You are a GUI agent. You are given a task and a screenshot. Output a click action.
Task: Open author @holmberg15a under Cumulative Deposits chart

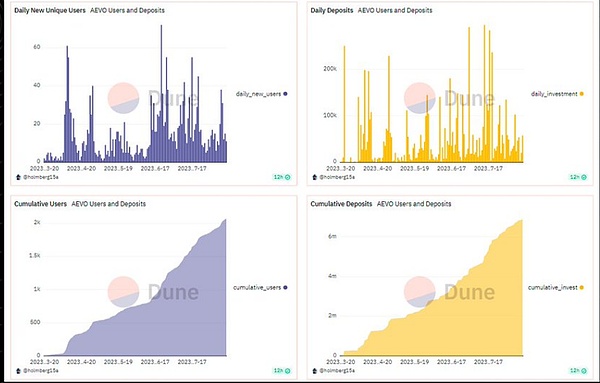click(x=337, y=370)
